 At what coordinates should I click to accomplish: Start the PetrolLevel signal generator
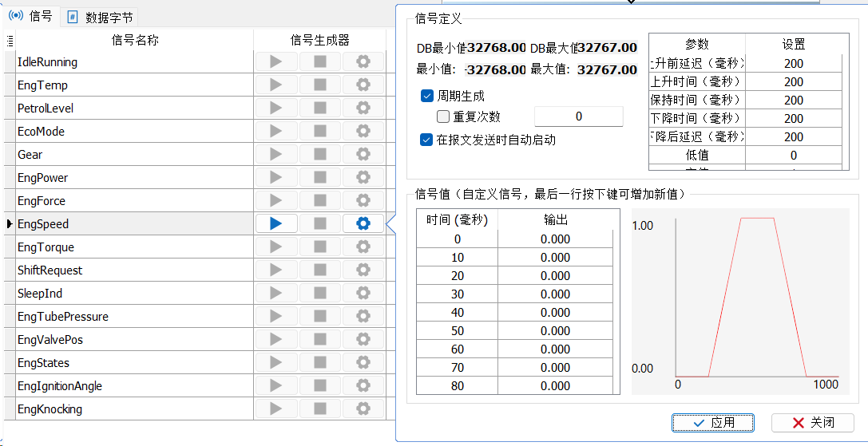click(x=276, y=108)
